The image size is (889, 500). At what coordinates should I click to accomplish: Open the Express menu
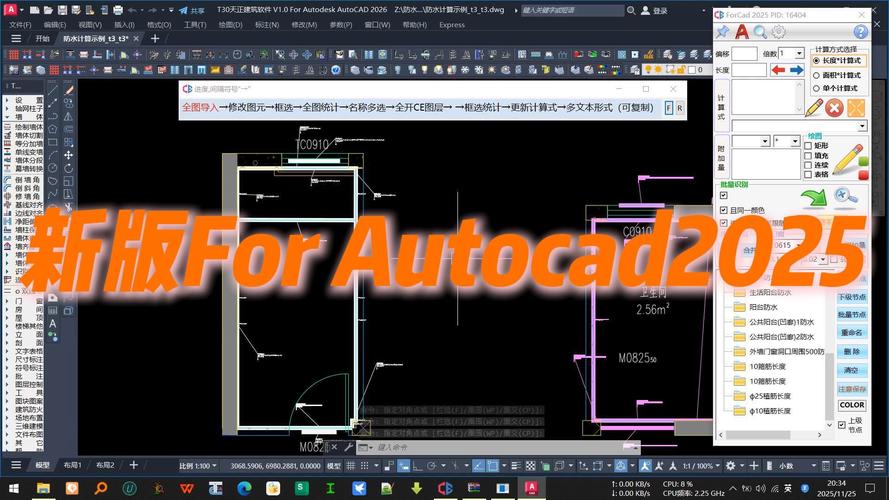tap(452, 25)
